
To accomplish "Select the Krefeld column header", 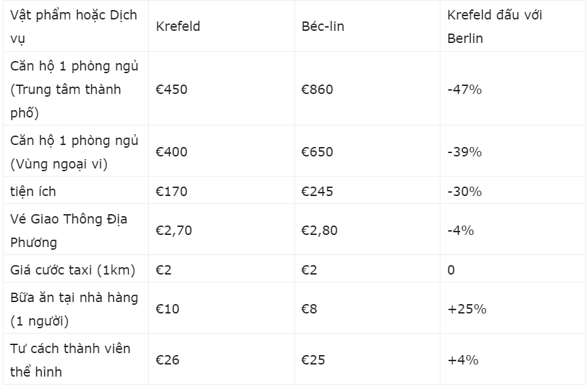I will (x=178, y=26).
